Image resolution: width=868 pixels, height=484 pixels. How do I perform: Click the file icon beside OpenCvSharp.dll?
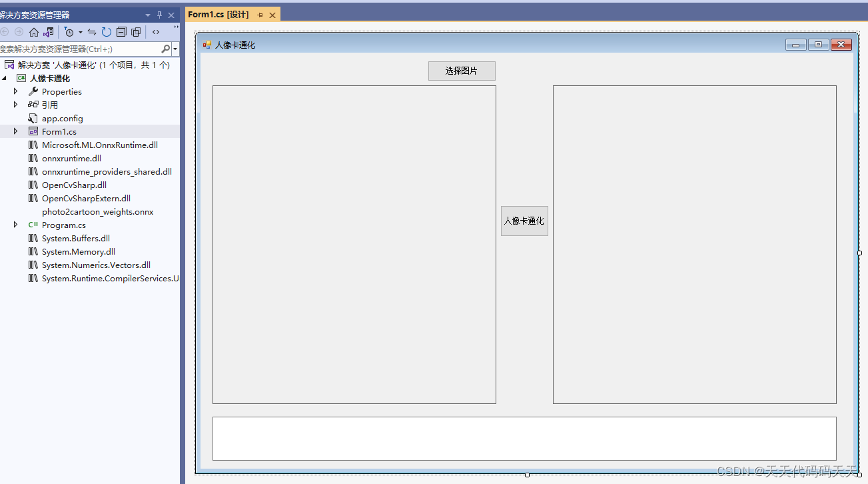point(33,185)
